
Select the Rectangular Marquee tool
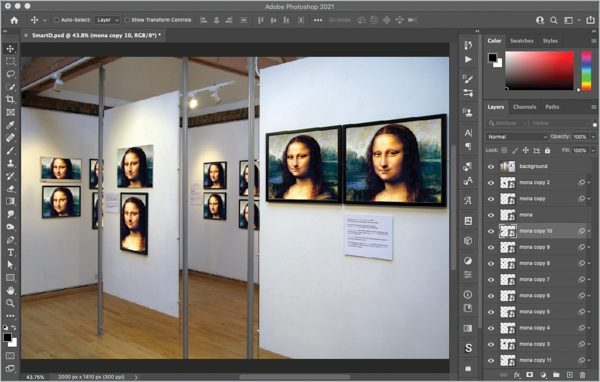[x=10, y=61]
